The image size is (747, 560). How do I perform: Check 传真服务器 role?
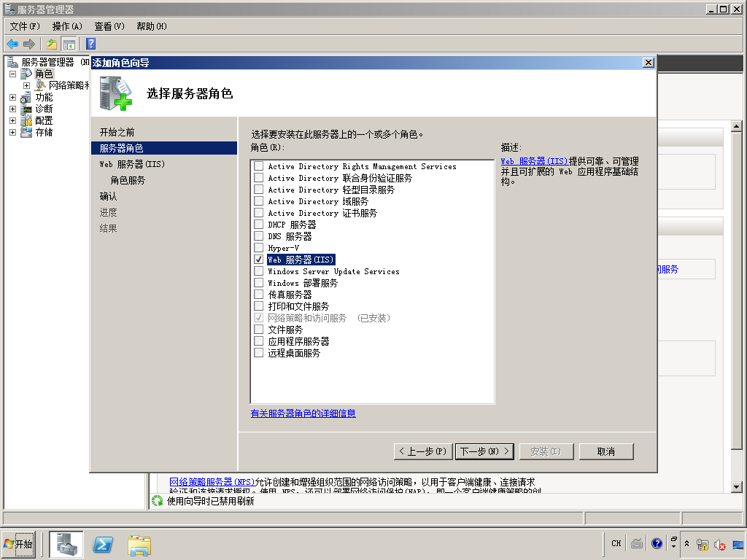pos(259,295)
